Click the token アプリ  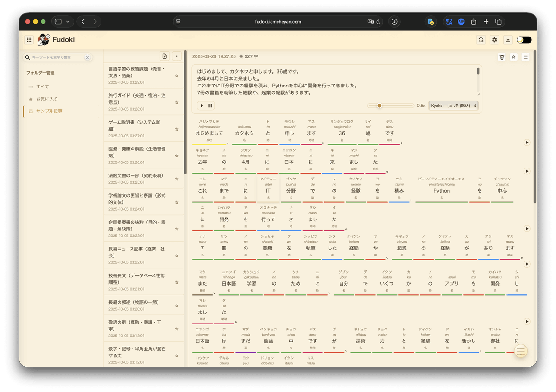(452, 283)
